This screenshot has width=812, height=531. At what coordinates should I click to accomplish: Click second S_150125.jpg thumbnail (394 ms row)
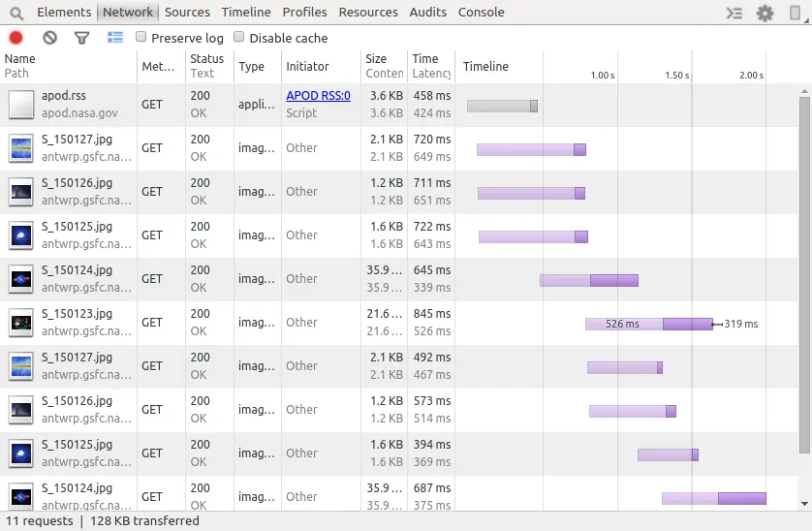tap(20, 453)
